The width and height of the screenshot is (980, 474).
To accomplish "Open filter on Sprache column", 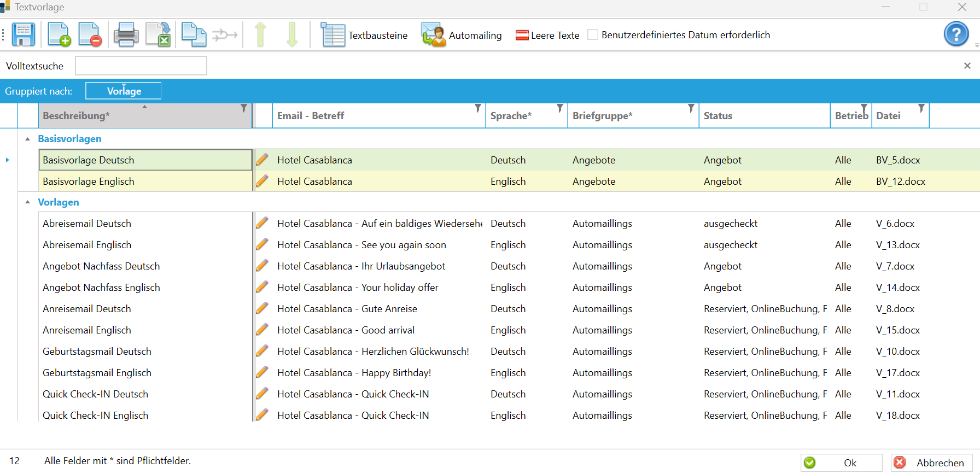I will tap(560, 108).
